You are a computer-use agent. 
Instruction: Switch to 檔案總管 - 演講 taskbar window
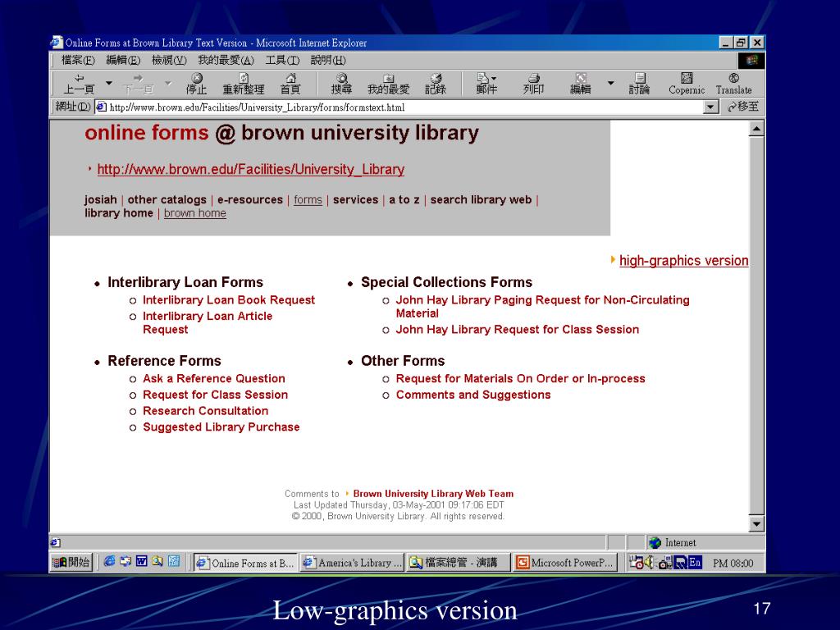click(x=457, y=563)
